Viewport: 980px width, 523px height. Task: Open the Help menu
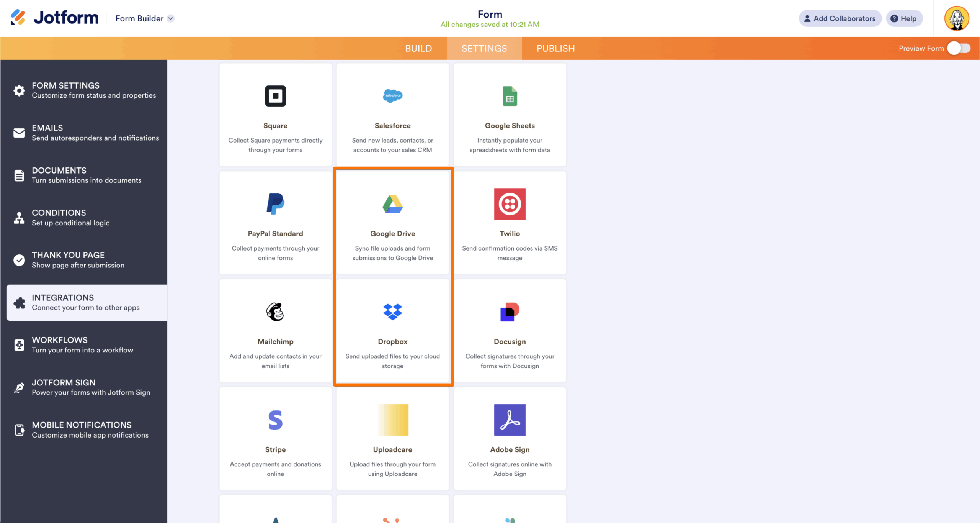tap(904, 18)
